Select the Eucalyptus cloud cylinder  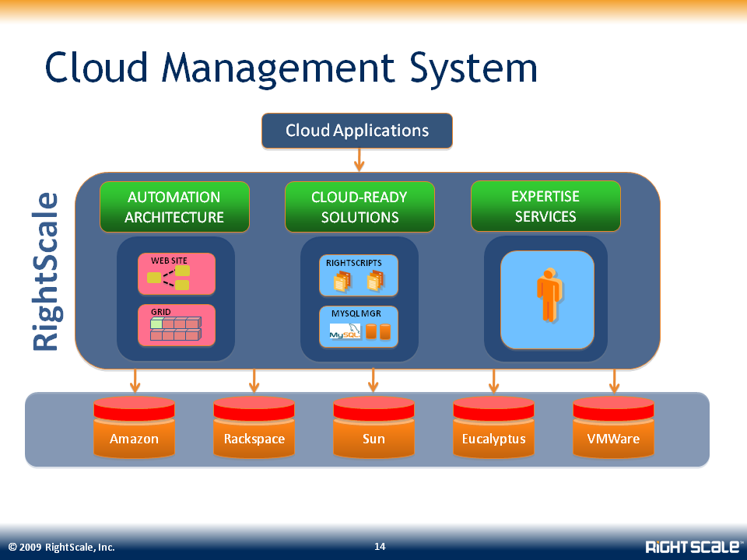coord(493,427)
